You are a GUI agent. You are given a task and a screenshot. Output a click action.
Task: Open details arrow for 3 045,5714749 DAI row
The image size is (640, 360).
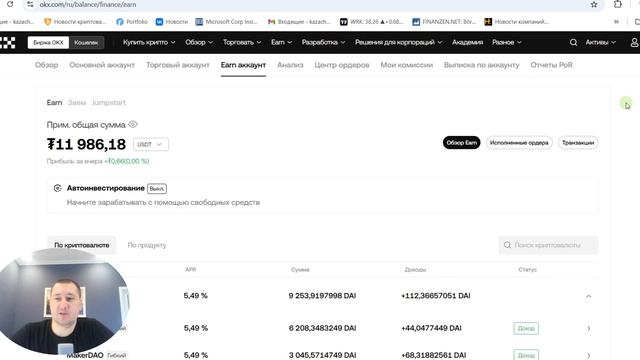tap(589, 355)
